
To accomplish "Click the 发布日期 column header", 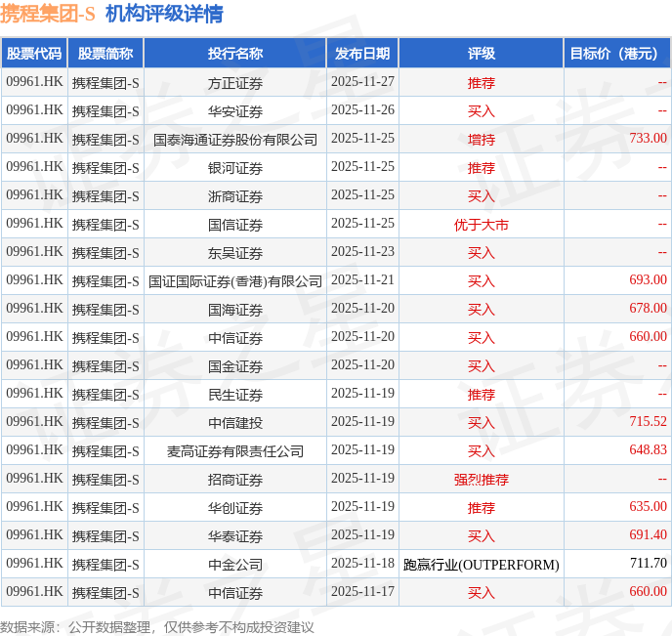I will tap(362, 54).
